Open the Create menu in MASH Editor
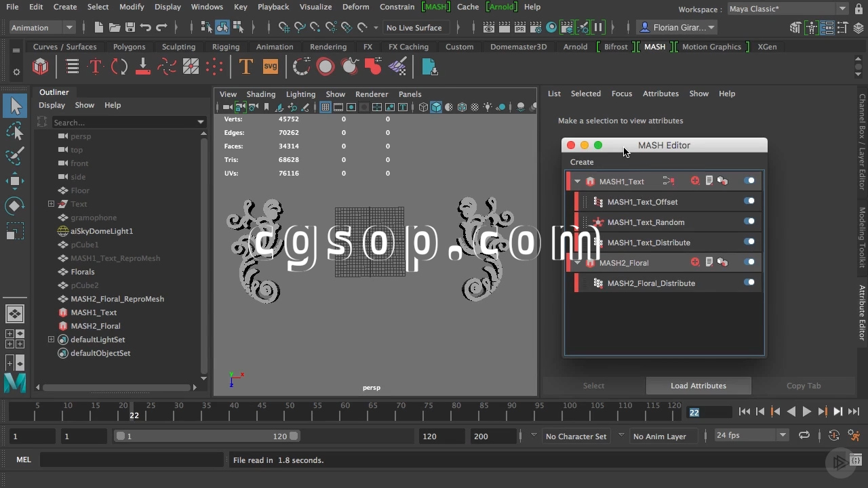The image size is (868, 488). [x=582, y=162]
